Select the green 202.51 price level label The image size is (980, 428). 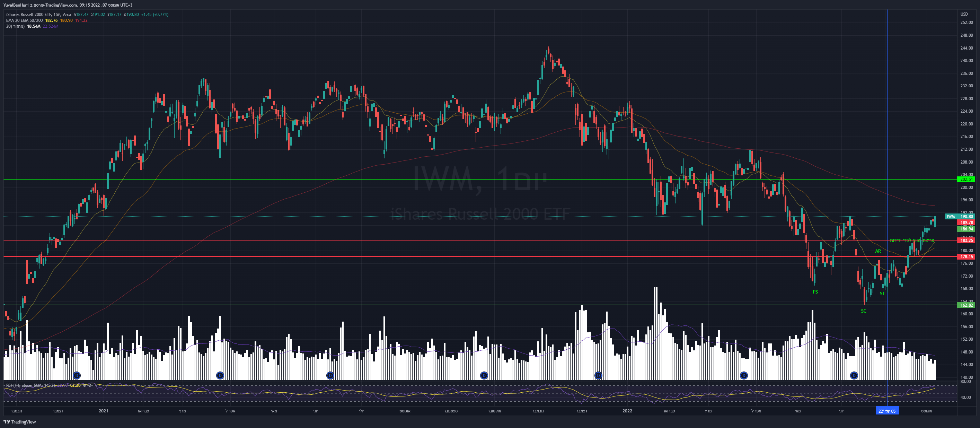click(966, 180)
